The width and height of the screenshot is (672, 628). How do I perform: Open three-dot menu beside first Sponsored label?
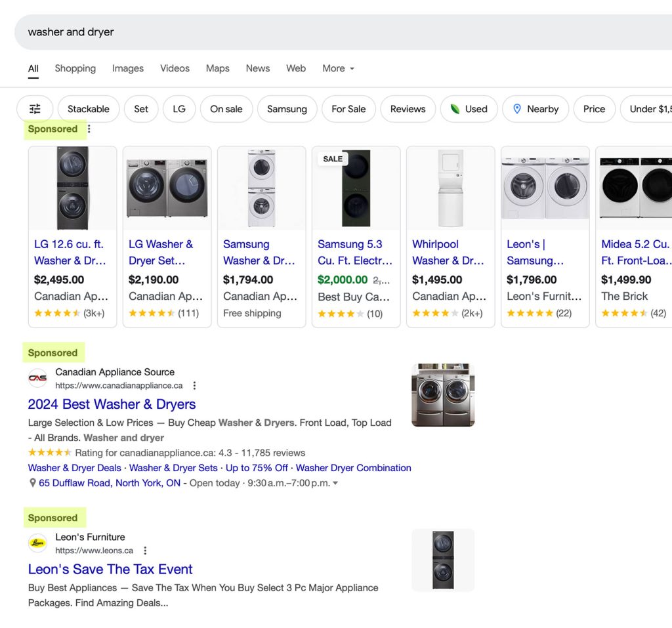click(x=89, y=129)
